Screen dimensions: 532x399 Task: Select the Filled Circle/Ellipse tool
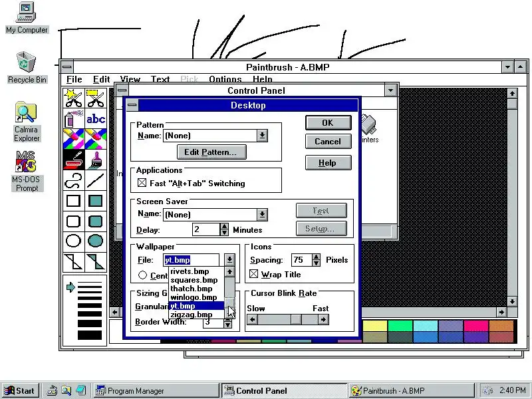click(96, 241)
